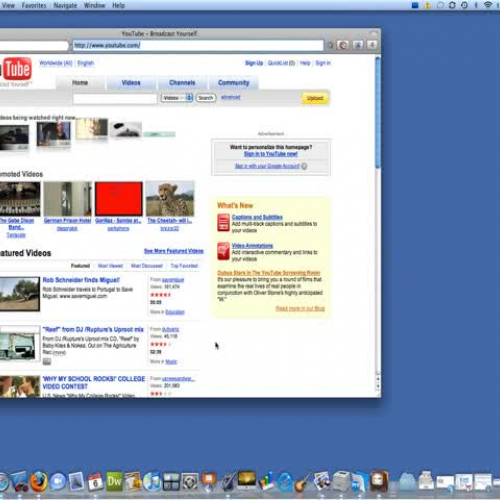Screen dimensions: 500x500
Task: Click The Cheetah promoted video thumbnail
Action: tap(170, 199)
